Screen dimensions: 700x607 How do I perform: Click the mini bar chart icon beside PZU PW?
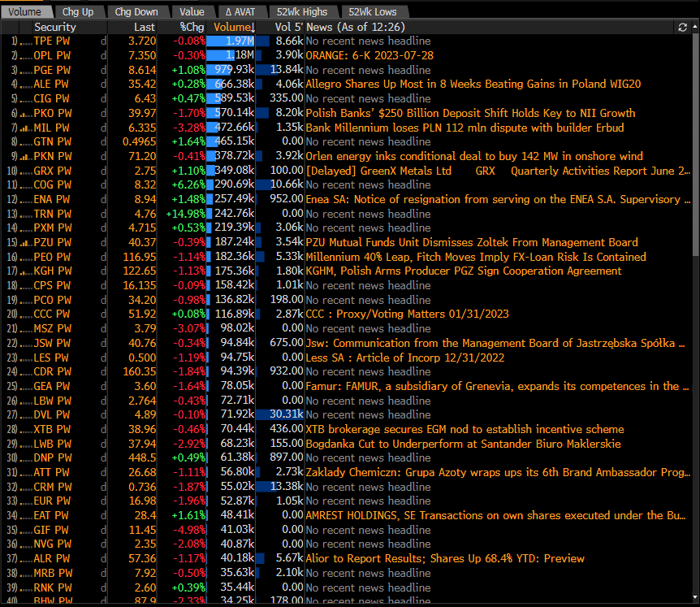[24, 242]
